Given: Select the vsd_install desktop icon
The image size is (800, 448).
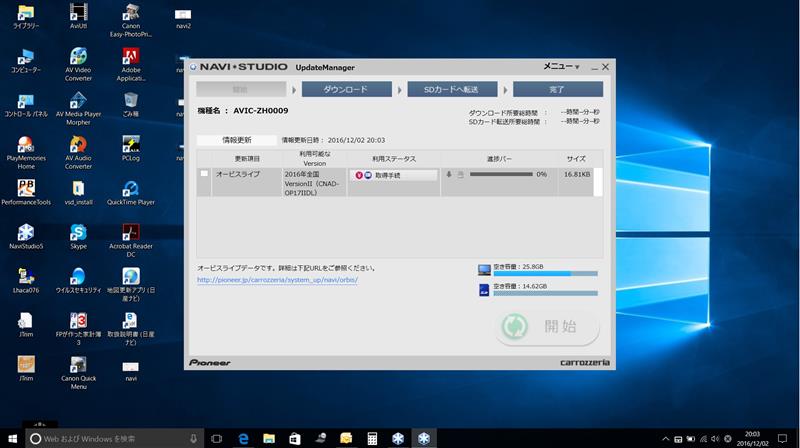Looking at the screenshot, I should (78, 192).
